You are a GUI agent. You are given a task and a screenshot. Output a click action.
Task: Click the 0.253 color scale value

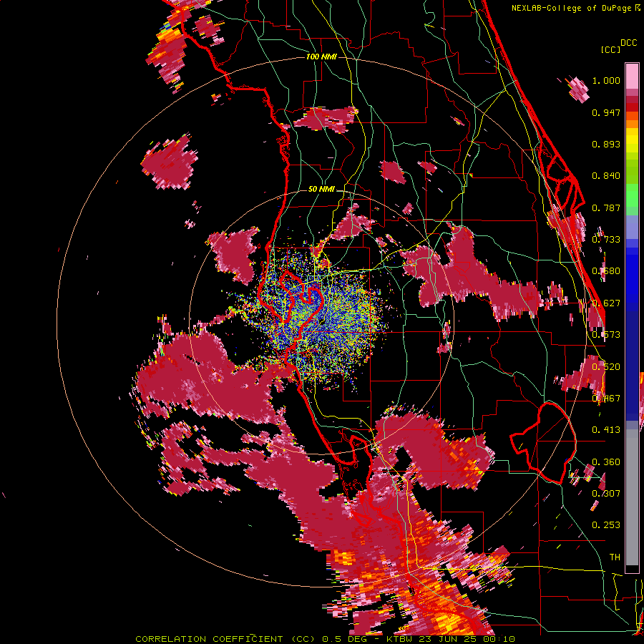tap(606, 525)
